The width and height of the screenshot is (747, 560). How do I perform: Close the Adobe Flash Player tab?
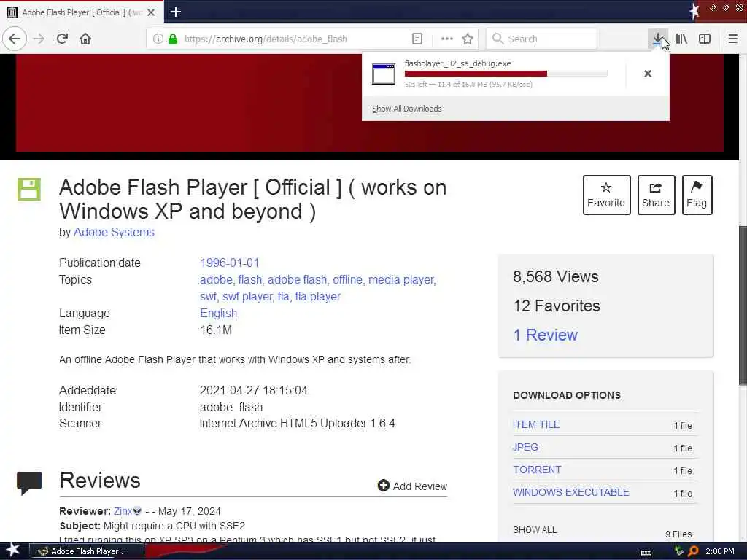pyautogui.click(x=151, y=12)
